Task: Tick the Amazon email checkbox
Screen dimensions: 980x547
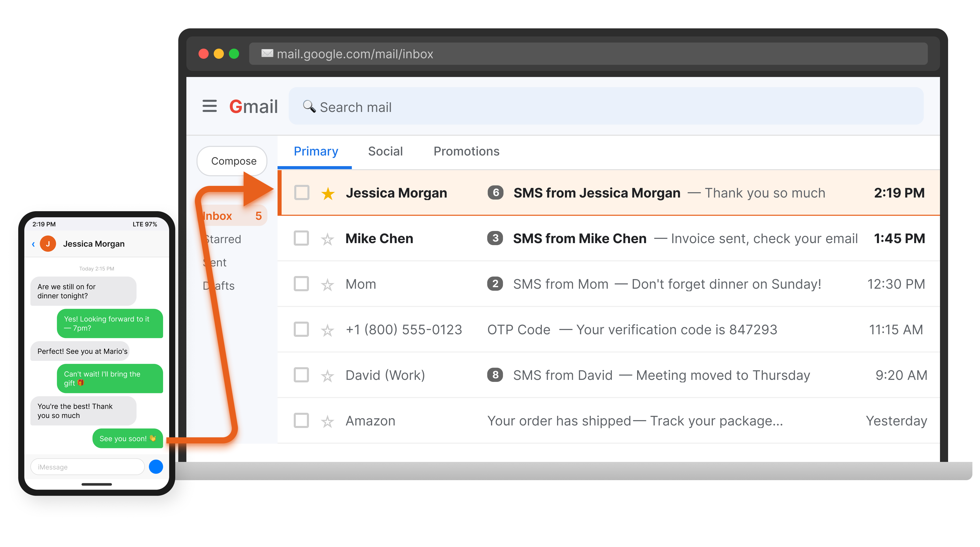Action: 301,421
